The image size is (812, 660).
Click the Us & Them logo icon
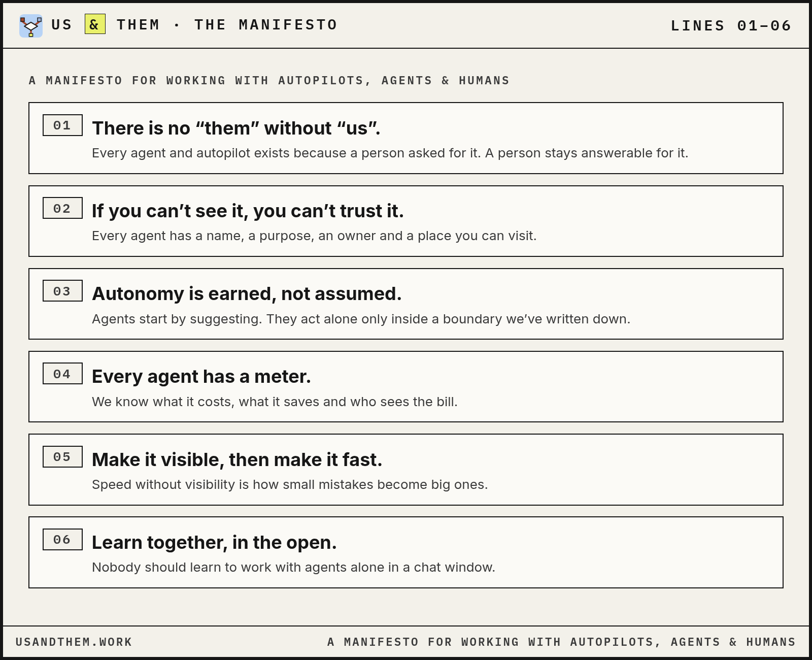[31, 26]
